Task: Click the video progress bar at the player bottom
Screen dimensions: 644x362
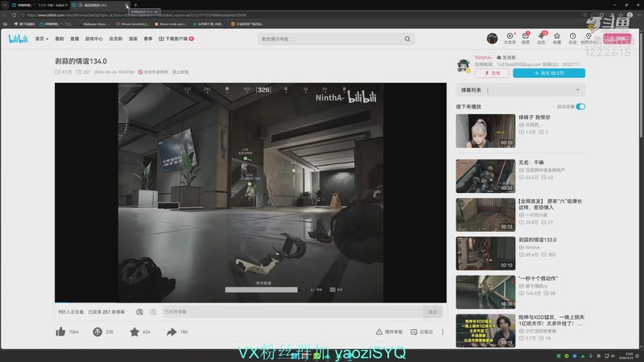Action: [x=250, y=302]
